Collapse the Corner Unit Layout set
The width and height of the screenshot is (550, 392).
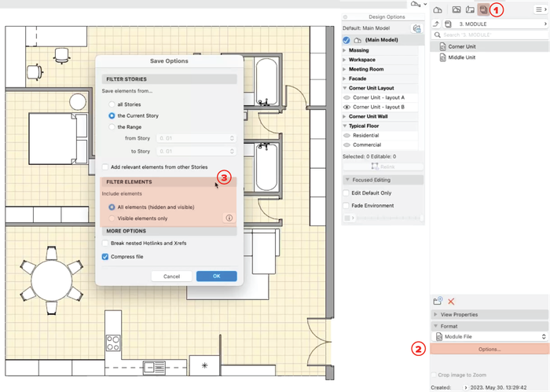(x=345, y=88)
